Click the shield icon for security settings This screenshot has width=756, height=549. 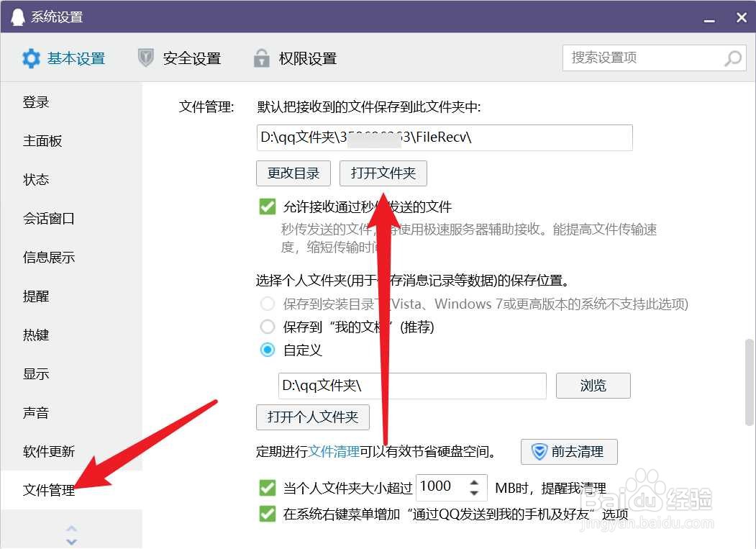pyautogui.click(x=145, y=58)
